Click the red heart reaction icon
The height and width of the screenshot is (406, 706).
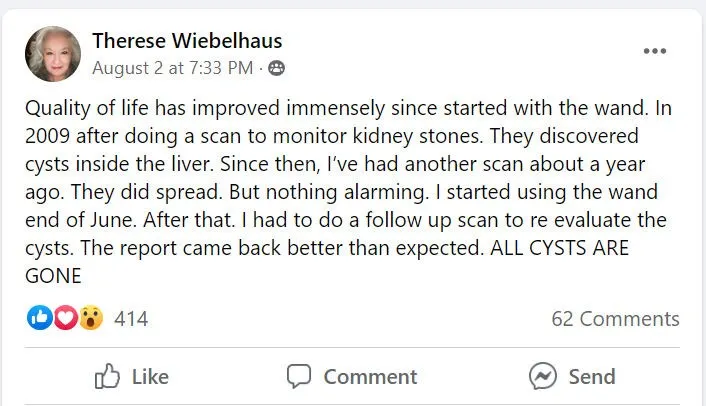coord(65,319)
